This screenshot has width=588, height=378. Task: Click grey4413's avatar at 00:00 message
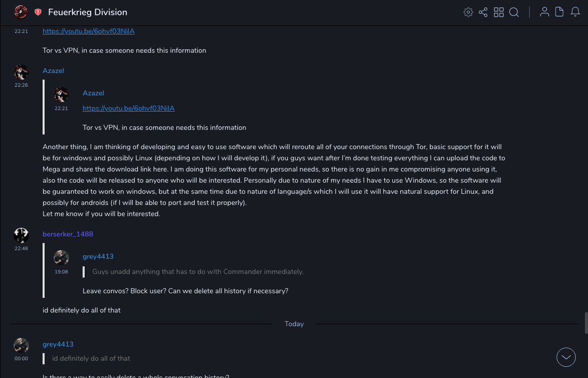click(x=21, y=346)
